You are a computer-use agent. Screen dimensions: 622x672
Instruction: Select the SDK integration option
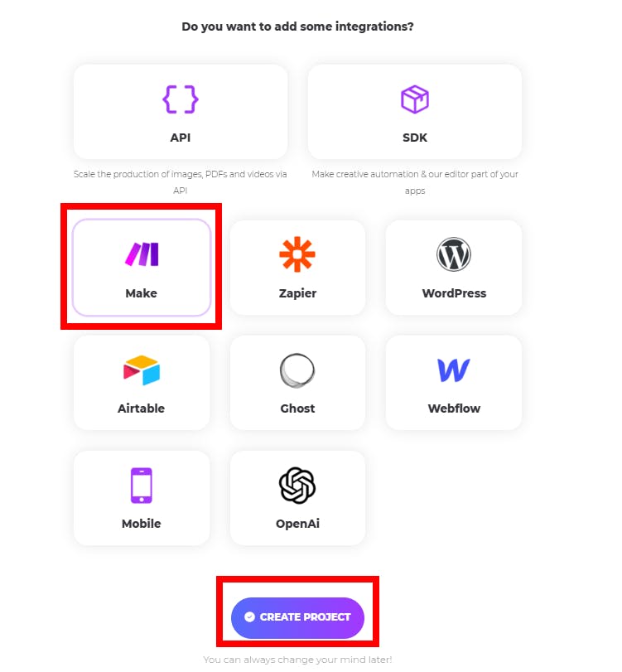pyautogui.click(x=415, y=112)
